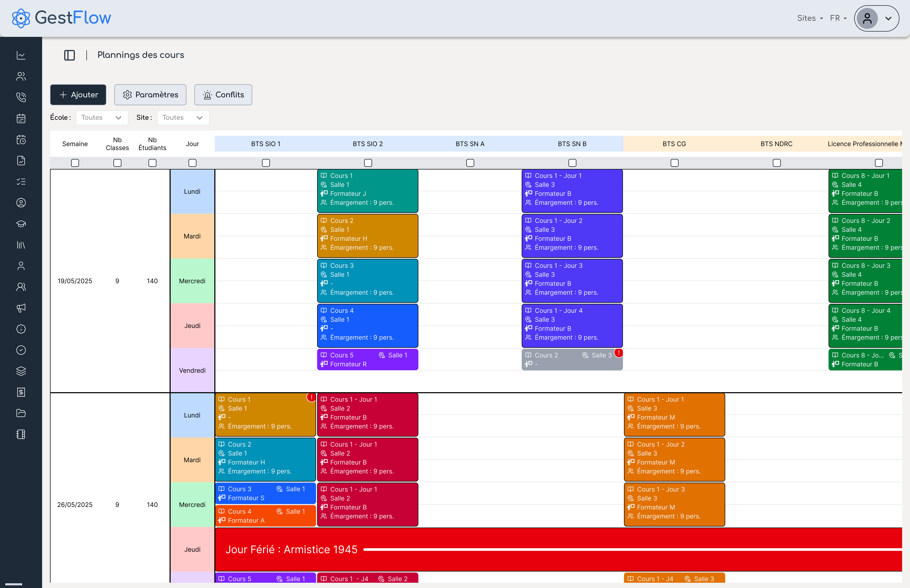
Task: Click the phone calls sidebar icon
Action: pyautogui.click(x=21, y=97)
